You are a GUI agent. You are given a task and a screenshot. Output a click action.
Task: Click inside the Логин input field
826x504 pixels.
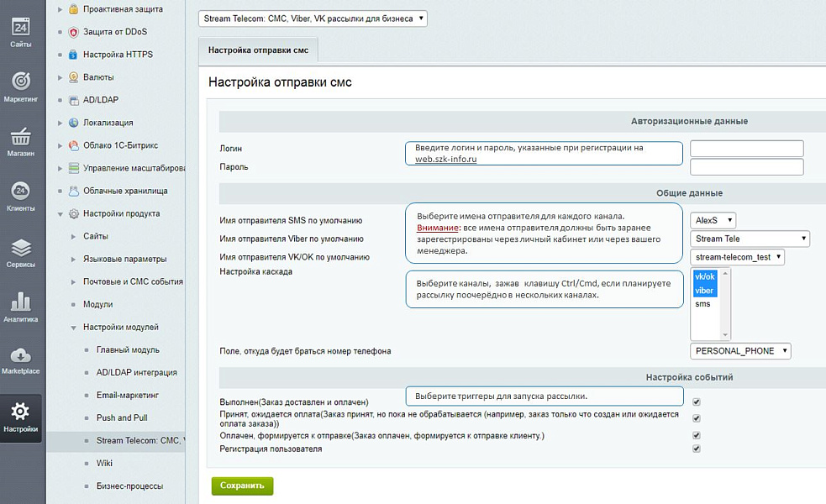pyautogui.click(x=746, y=148)
